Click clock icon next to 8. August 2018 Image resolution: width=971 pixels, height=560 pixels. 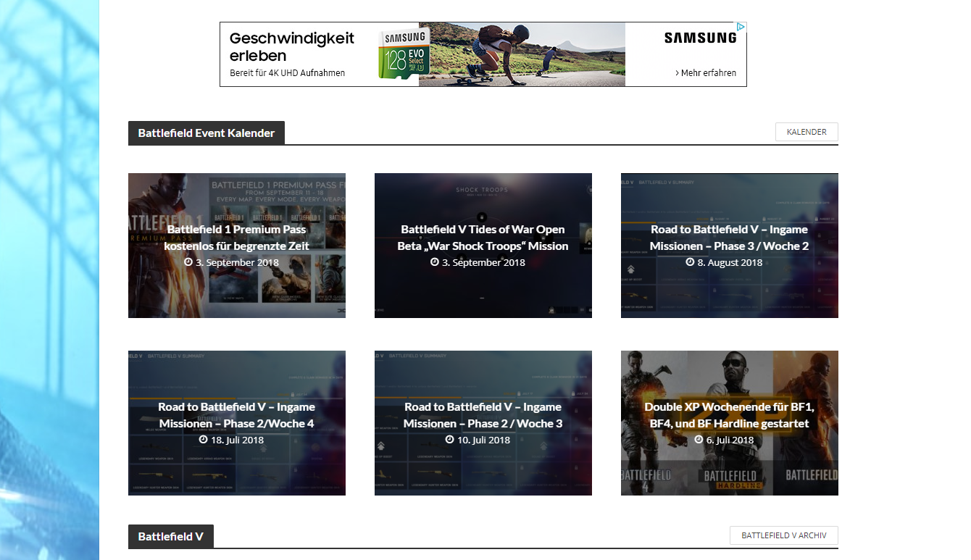tap(690, 262)
